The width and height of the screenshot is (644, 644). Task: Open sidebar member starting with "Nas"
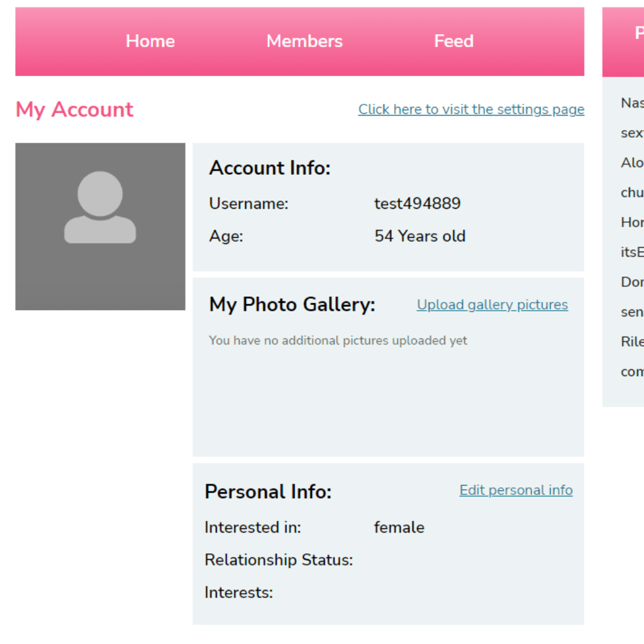pos(632,103)
